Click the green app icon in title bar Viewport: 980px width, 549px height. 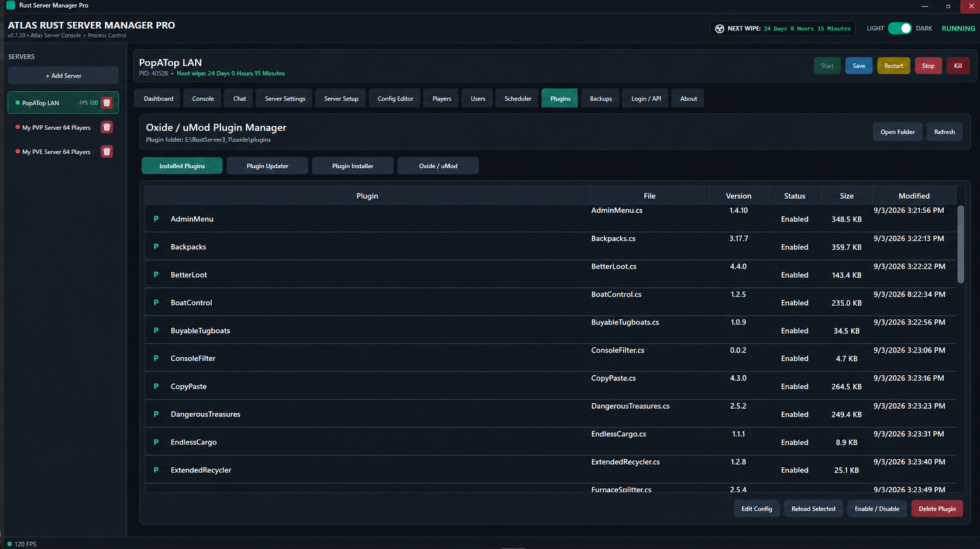click(11, 5)
